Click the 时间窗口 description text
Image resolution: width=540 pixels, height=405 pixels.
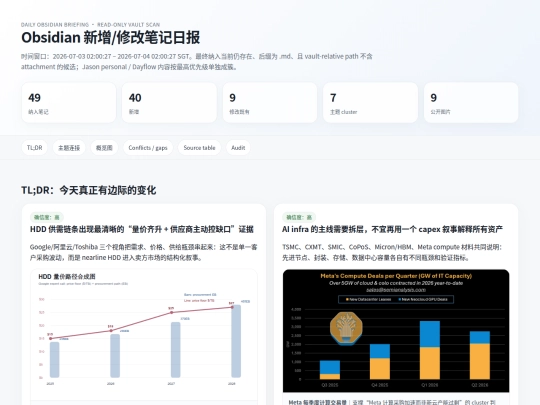tap(197, 61)
